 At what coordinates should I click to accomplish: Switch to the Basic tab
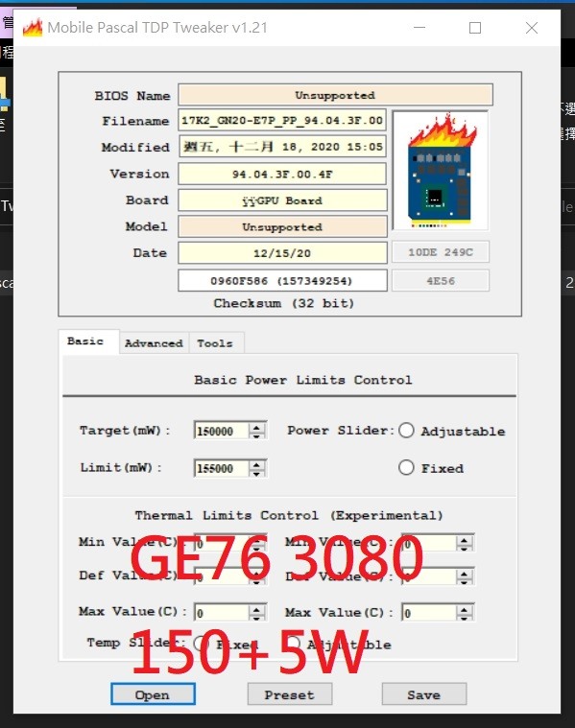click(89, 341)
